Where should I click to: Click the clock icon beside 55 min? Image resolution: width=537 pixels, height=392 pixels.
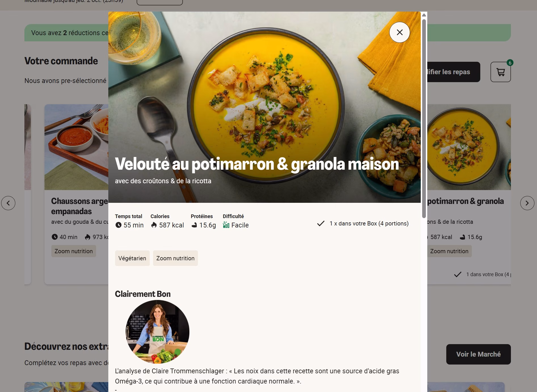pos(119,225)
